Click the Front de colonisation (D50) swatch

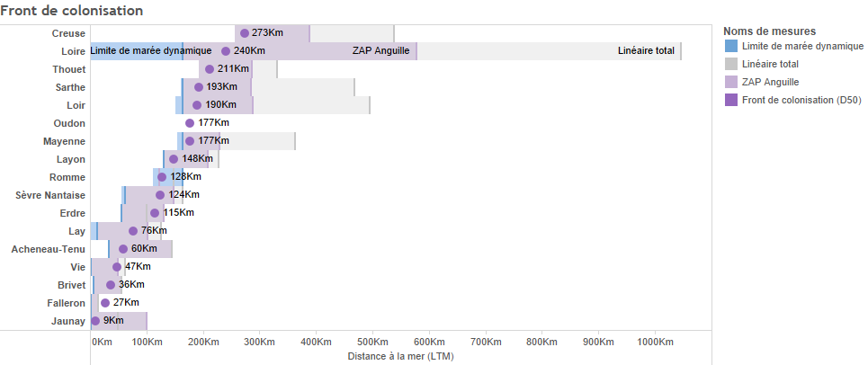pyautogui.click(x=730, y=100)
